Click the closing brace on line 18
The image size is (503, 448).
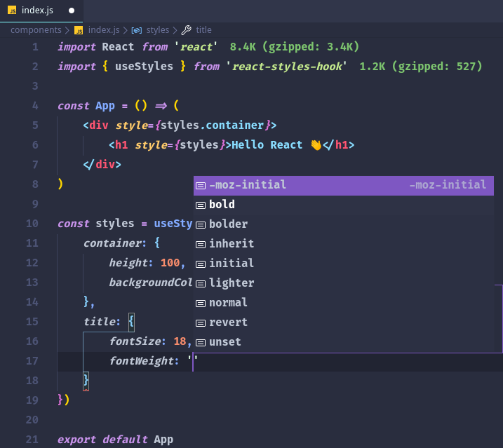(86, 381)
